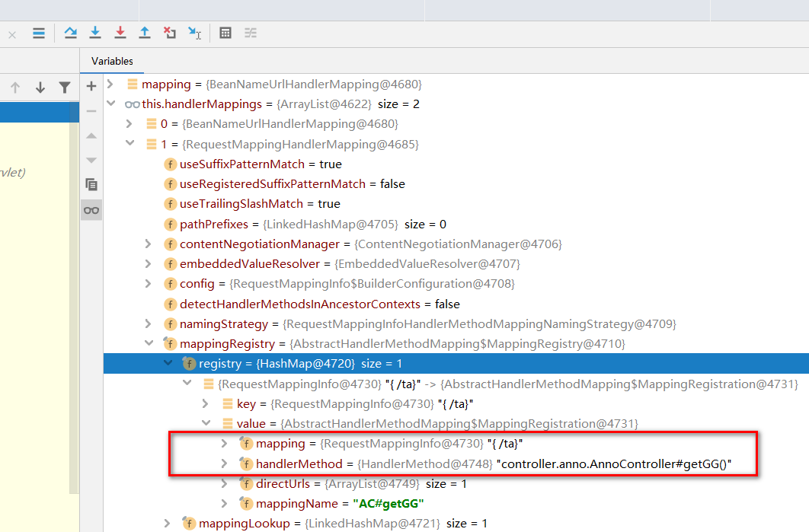
Task: Expand the mappingLookup LinkedHashMap field
Action: tap(167, 523)
